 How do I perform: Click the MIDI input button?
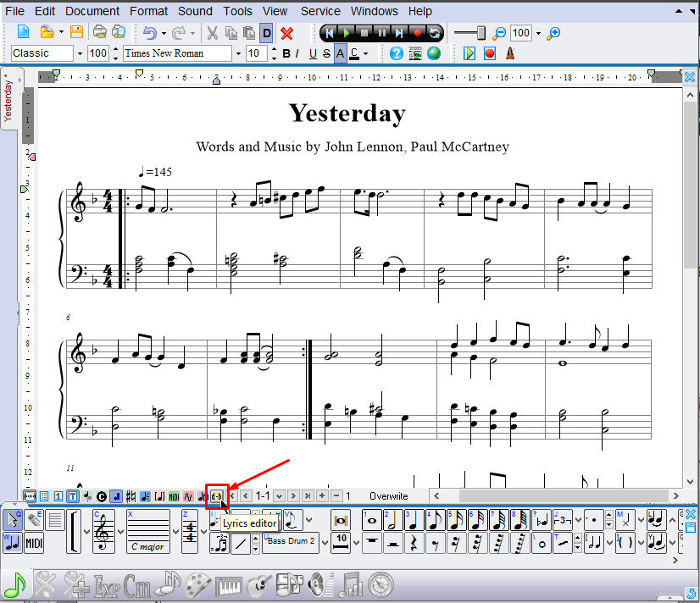pos(35,543)
